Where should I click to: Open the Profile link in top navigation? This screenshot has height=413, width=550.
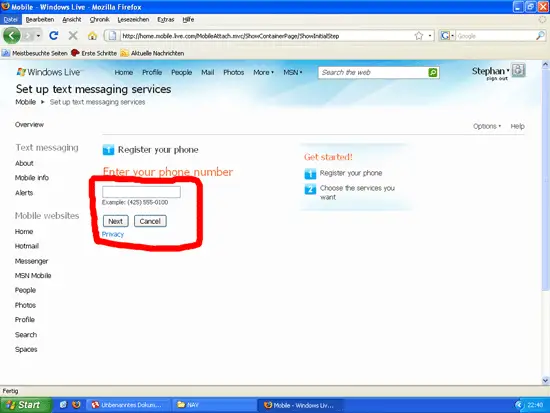click(x=152, y=72)
